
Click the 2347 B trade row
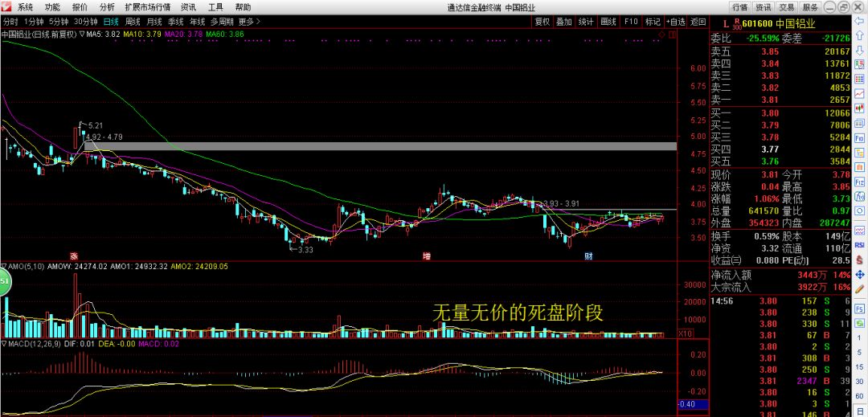click(780, 381)
